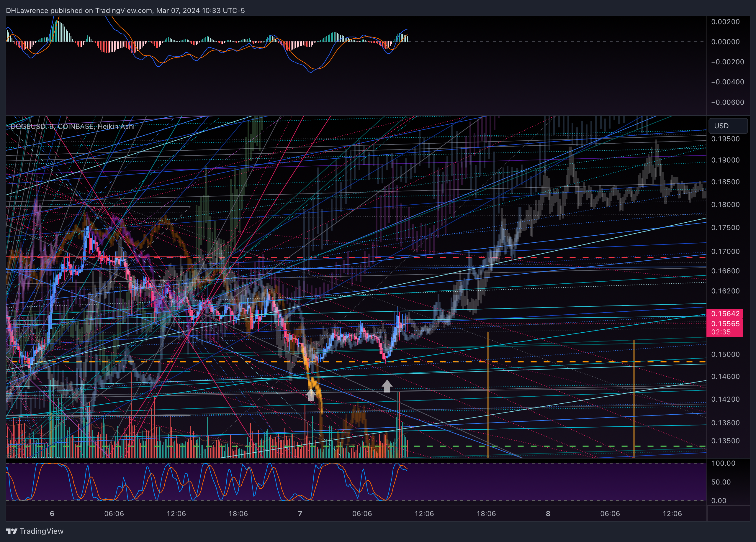
Task: Click day 6 on the time axis
Action: 52,513
